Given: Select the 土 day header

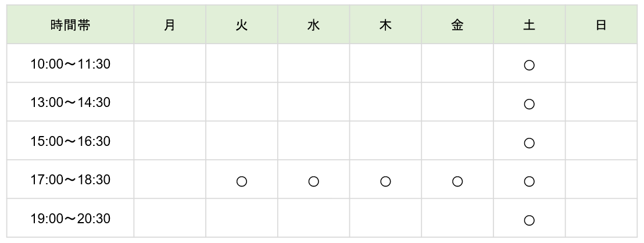Looking at the screenshot, I should coord(529,26).
